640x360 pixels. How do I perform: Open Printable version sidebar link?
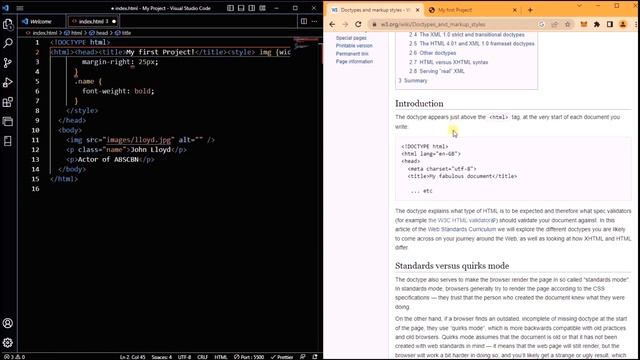coord(354,46)
